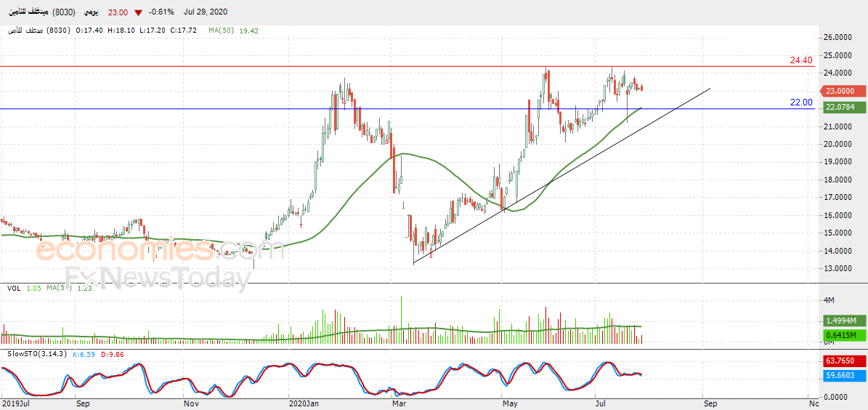Screen dimensions: 868x410
Task: Click the Nov time axis label
Action: tap(190, 404)
